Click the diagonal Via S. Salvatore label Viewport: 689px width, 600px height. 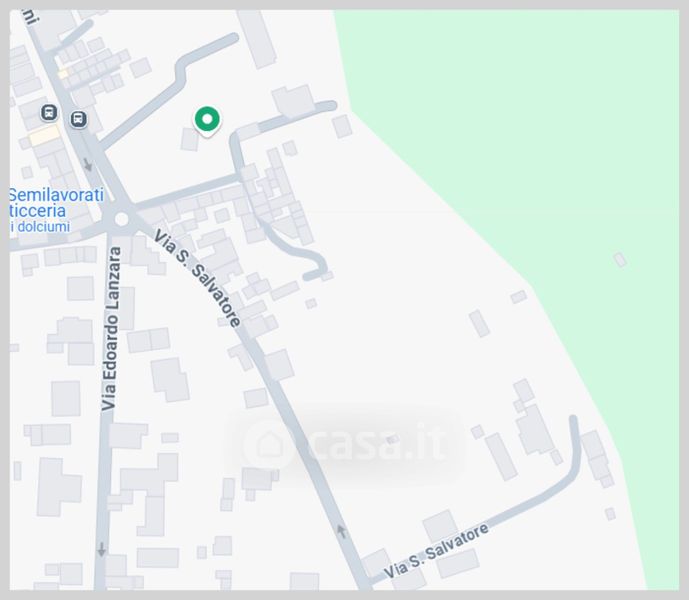tap(197, 278)
